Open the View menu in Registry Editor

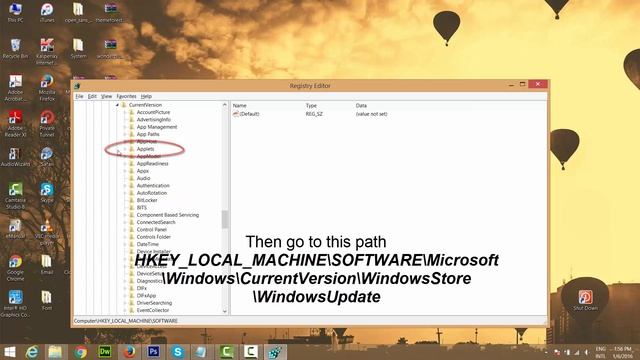coord(107,96)
